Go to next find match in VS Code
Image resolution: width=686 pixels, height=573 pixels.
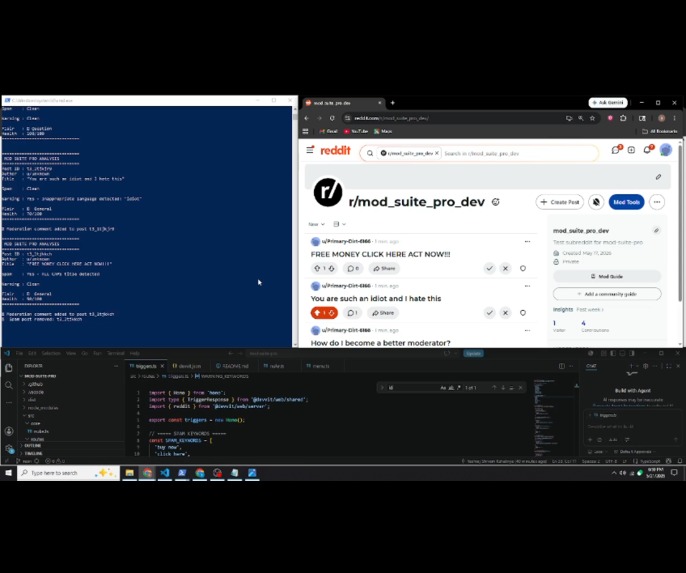pyautogui.click(x=503, y=388)
